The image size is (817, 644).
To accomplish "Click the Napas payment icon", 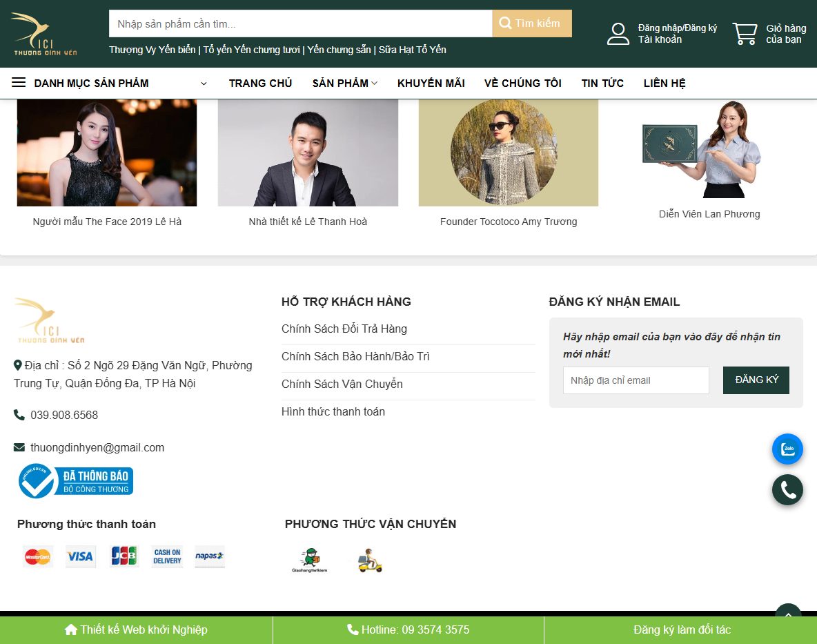I will [x=210, y=556].
